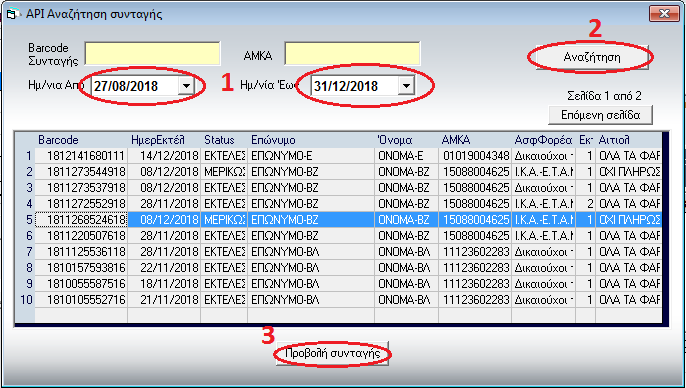
Task: Select barcode cell 1811273537918
Action: pos(81,188)
